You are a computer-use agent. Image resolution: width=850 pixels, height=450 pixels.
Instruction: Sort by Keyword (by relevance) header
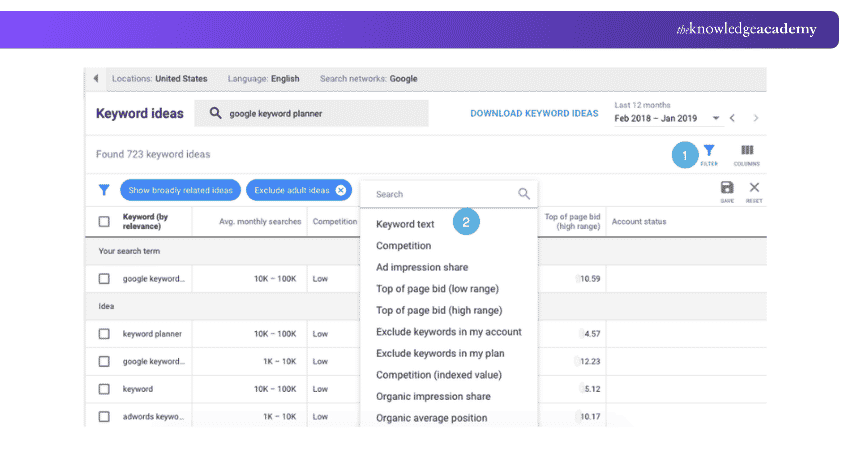coord(145,221)
